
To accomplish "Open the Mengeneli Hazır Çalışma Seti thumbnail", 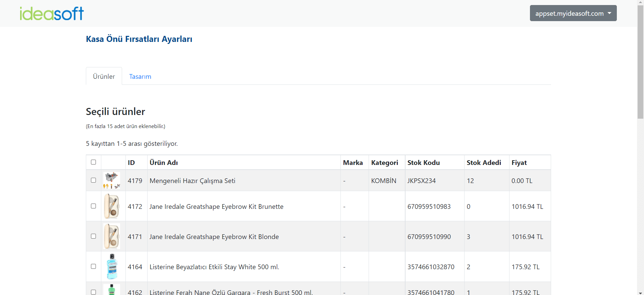I will (x=112, y=180).
